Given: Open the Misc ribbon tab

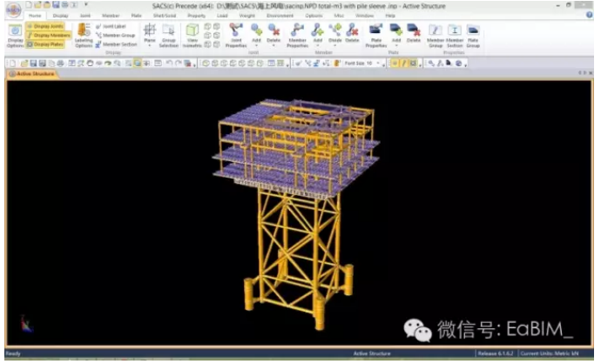Looking at the screenshot, I should pyautogui.click(x=339, y=16).
